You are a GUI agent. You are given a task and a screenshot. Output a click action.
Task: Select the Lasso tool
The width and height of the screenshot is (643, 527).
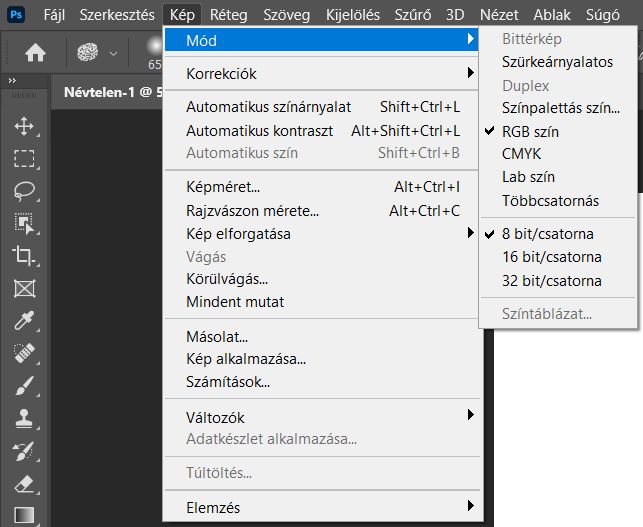pos(24,191)
